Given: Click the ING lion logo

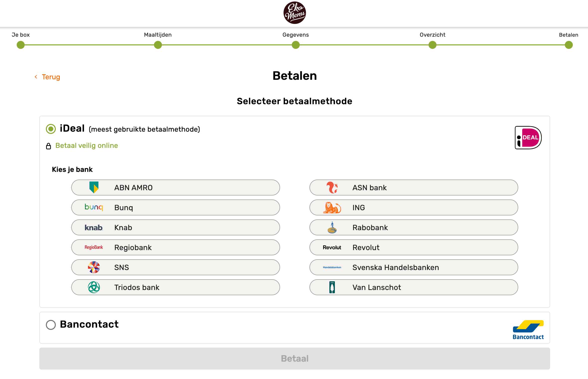Looking at the screenshot, I should click(x=332, y=207).
